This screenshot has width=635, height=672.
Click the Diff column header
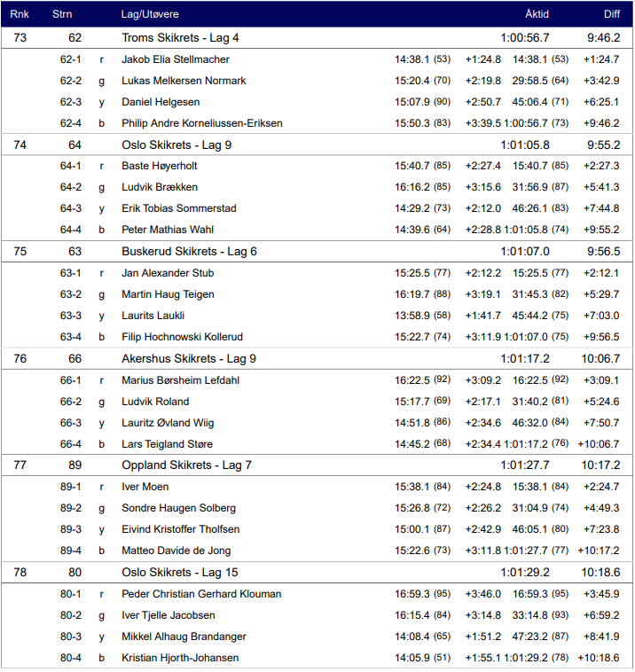point(612,14)
